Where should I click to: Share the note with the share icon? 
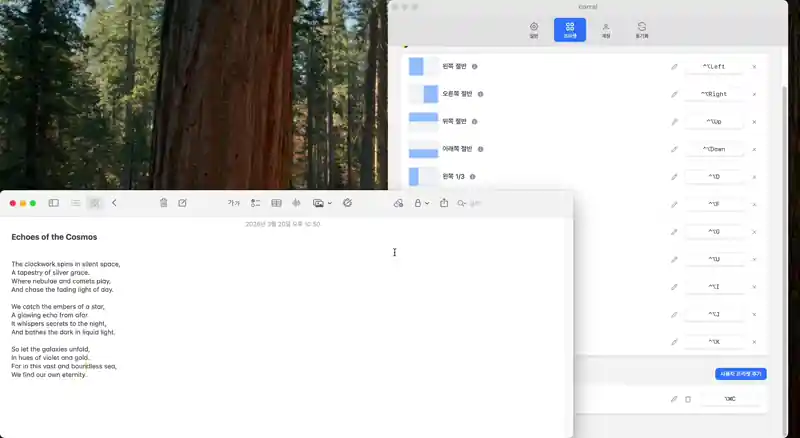coord(444,203)
